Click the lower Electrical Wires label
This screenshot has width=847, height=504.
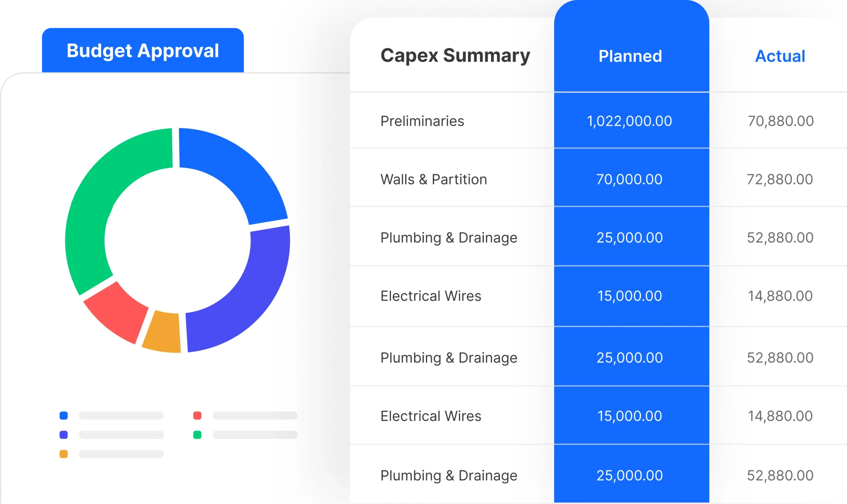(x=431, y=416)
